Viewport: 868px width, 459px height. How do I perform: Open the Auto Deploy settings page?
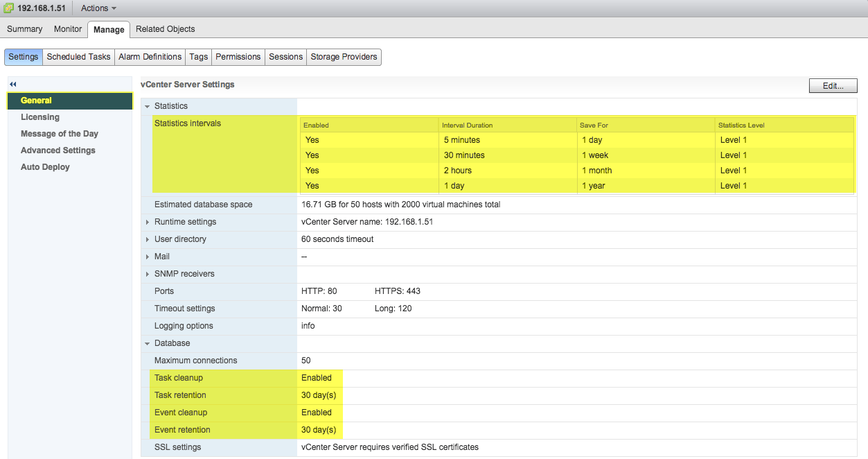[x=45, y=166]
